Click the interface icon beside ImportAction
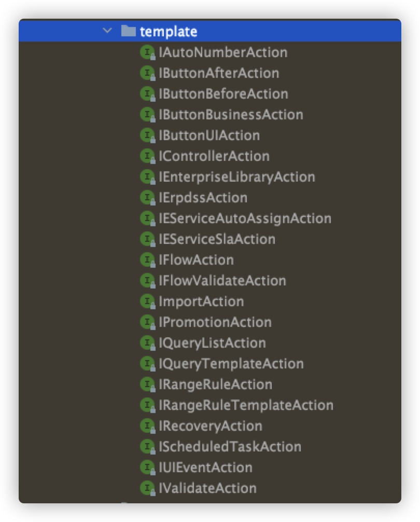 coord(147,301)
